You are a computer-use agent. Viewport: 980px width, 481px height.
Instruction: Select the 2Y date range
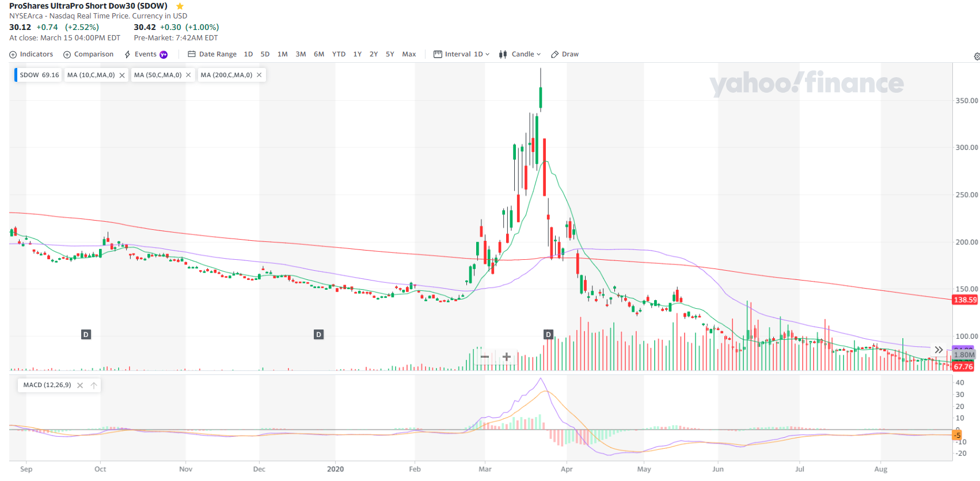[374, 54]
